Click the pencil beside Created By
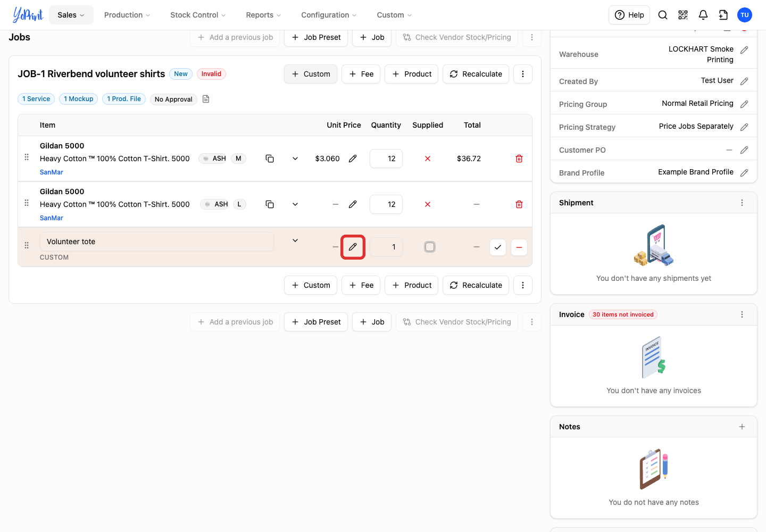 [x=744, y=81]
